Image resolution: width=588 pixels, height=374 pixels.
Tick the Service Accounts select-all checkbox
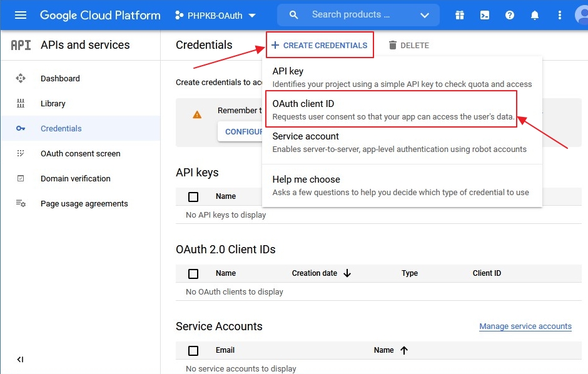tap(193, 350)
